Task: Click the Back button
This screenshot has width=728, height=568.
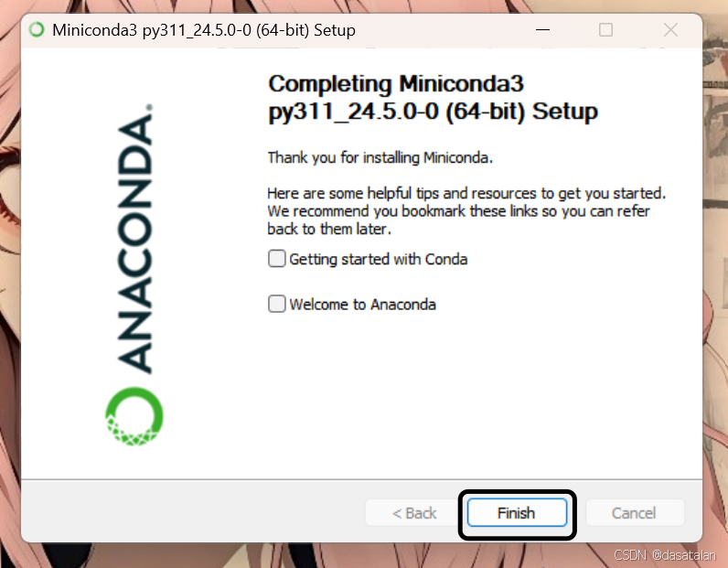Action: click(413, 513)
